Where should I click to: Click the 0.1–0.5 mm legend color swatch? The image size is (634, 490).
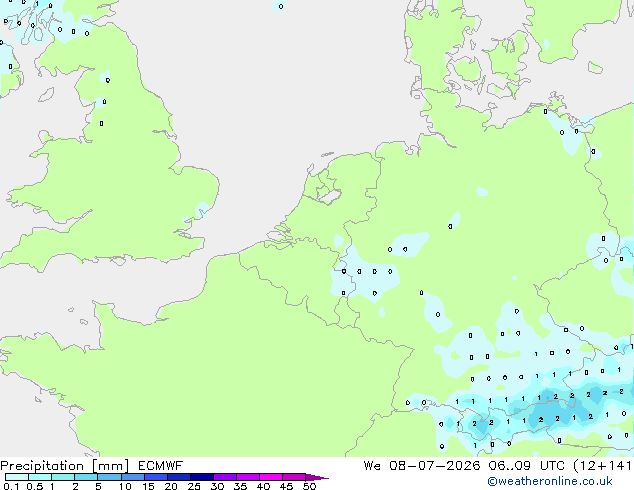coord(17,477)
